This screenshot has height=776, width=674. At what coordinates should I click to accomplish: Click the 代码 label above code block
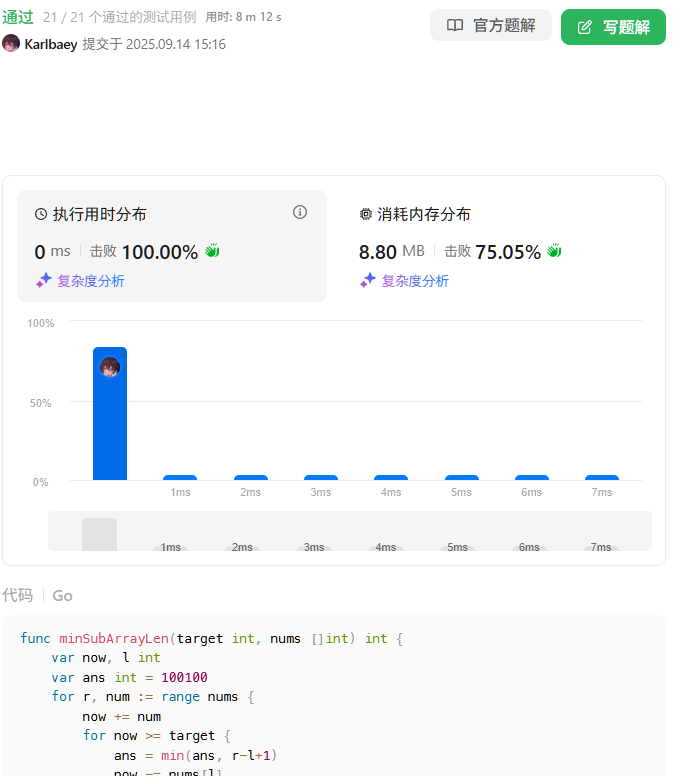coord(18,595)
